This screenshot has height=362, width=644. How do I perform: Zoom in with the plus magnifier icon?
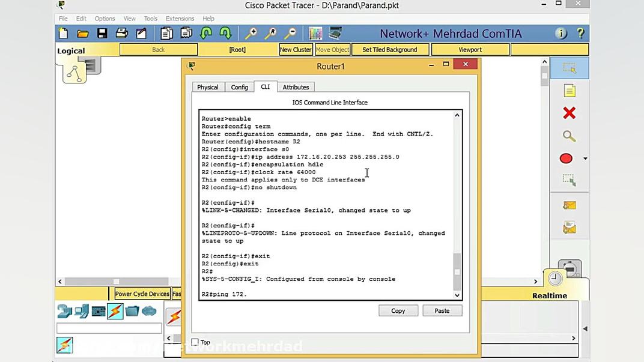pyautogui.click(x=251, y=33)
